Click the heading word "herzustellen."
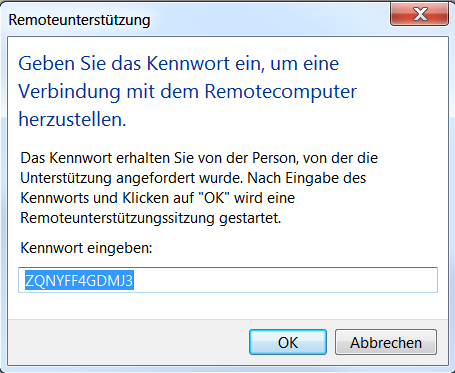Screen dimensions: 455x373 (x=72, y=119)
